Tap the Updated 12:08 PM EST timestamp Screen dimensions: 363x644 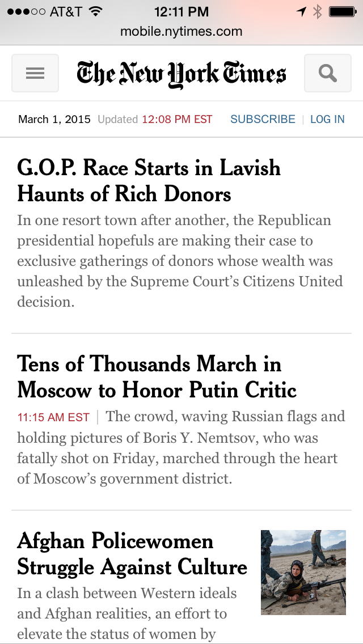coord(155,119)
